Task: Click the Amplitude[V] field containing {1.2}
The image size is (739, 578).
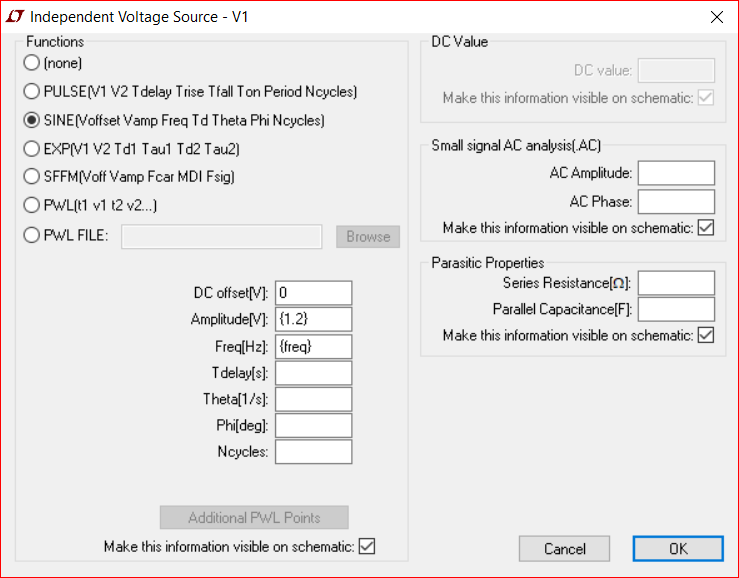Action: coord(313,319)
